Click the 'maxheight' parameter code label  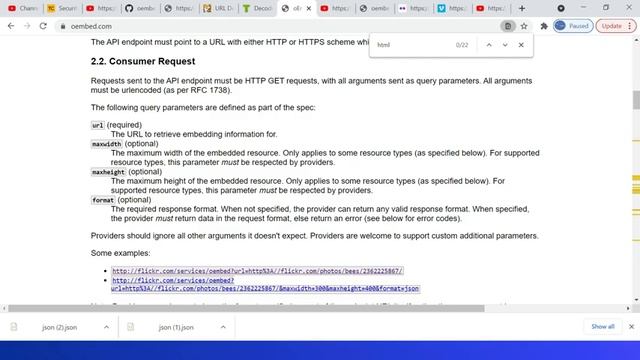[108, 172]
